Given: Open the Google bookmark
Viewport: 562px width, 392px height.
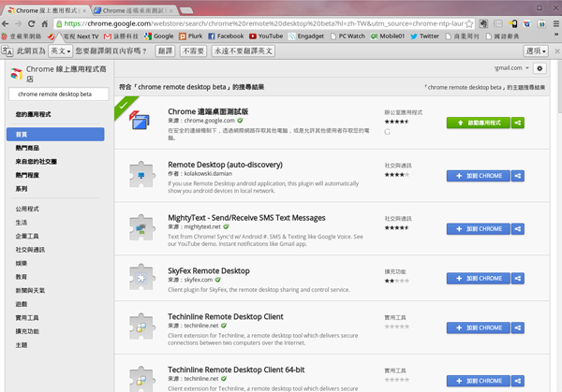Looking at the screenshot, I should 159,36.
